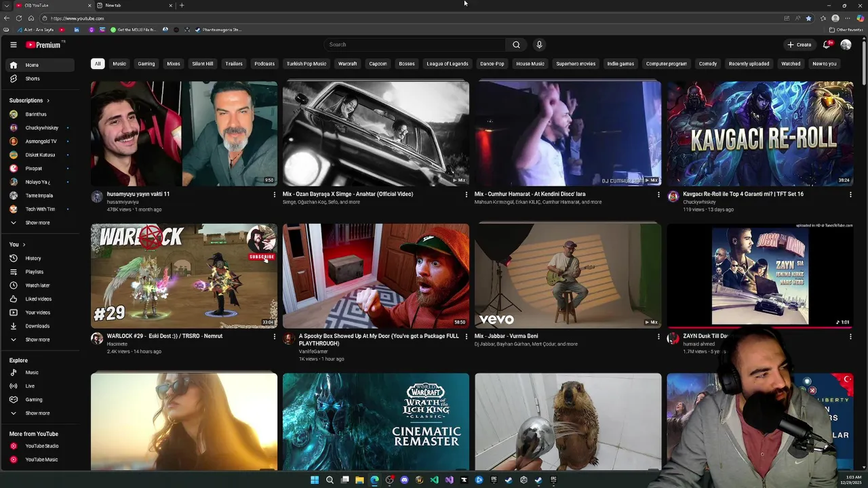The width and height of the screenshot is (868, 488).
Task: Select the Silent Hill filter chip
Action: pyautogui.click(x=203, y=64)
